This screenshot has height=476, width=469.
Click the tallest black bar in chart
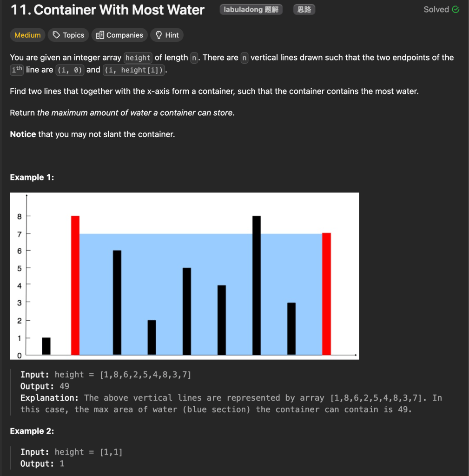coord(257,284)
